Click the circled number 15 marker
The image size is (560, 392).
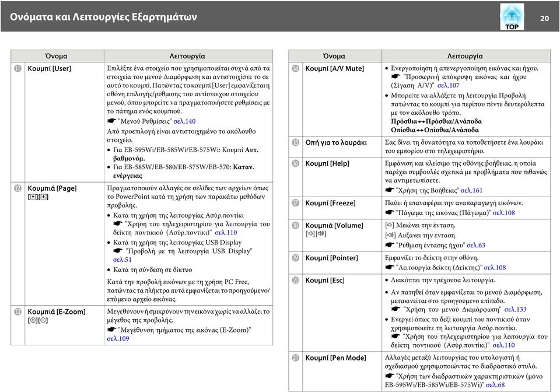(x=296, y=143)
